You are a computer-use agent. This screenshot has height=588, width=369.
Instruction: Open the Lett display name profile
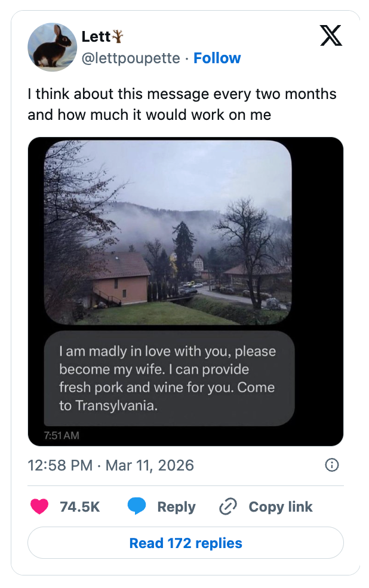[x=96, y=36]
